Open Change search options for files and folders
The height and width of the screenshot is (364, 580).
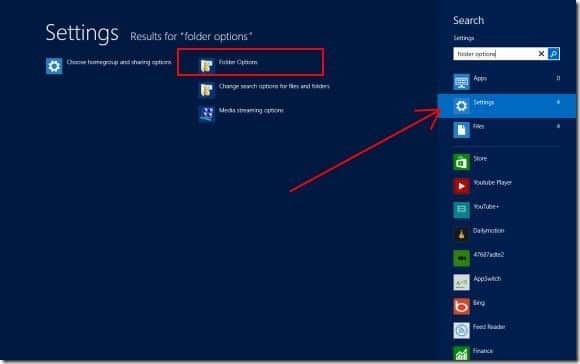264,89
